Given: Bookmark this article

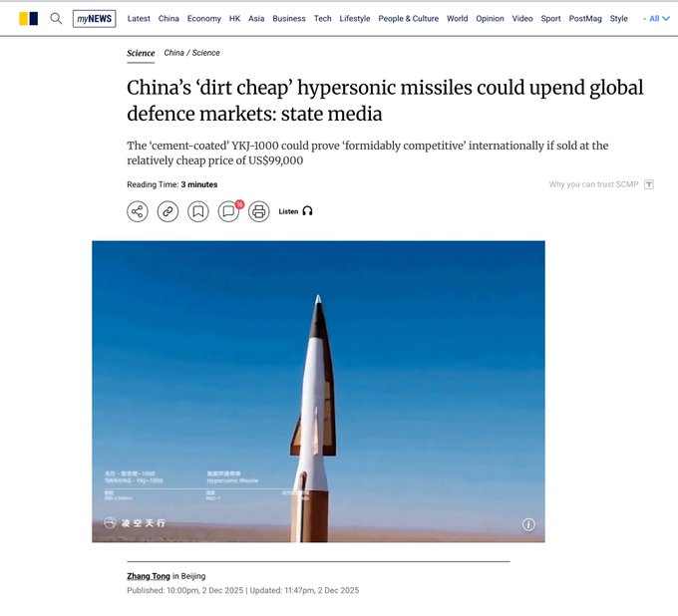Looking at the screenshot, I should tap(198, 211).
